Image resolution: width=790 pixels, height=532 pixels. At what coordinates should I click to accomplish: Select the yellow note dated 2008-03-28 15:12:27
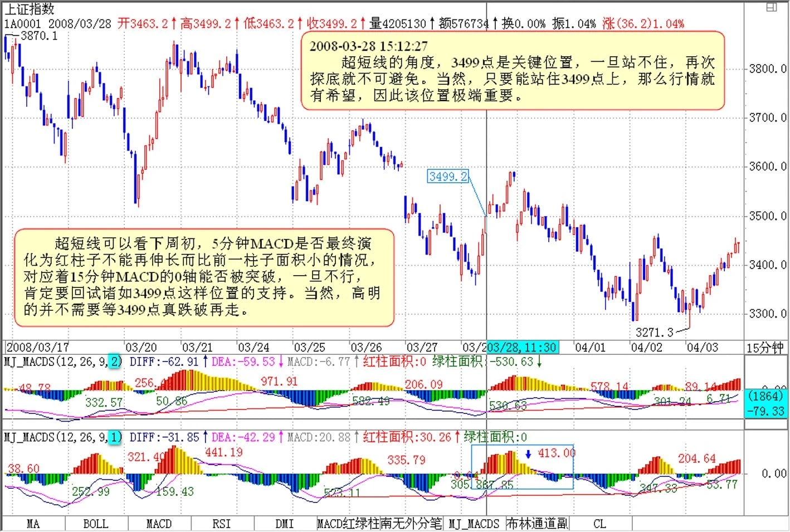513,71
